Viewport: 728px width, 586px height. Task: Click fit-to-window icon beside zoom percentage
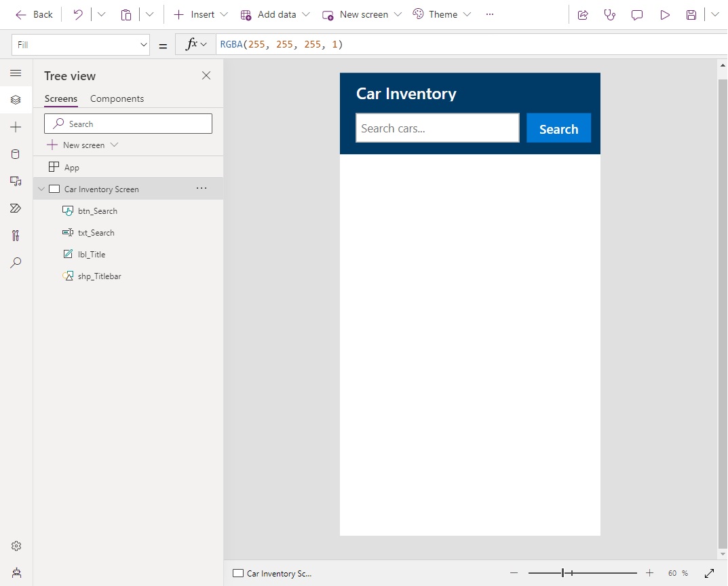(x=709, y=573)
